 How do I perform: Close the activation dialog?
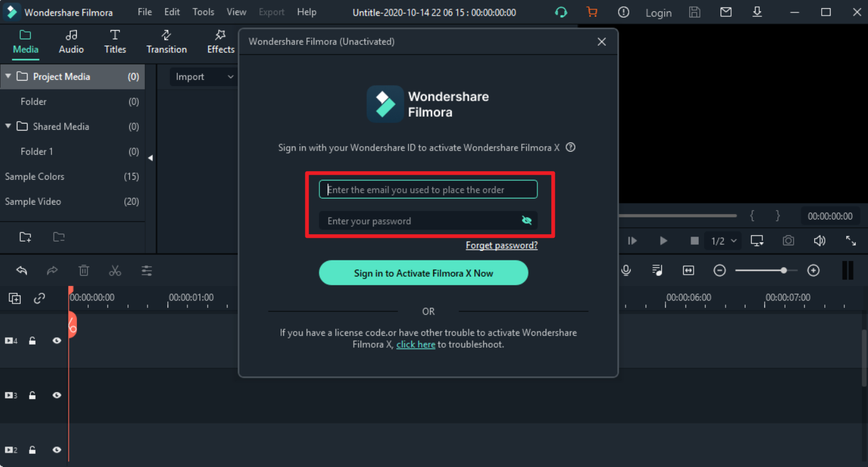(x=602, y=42)
